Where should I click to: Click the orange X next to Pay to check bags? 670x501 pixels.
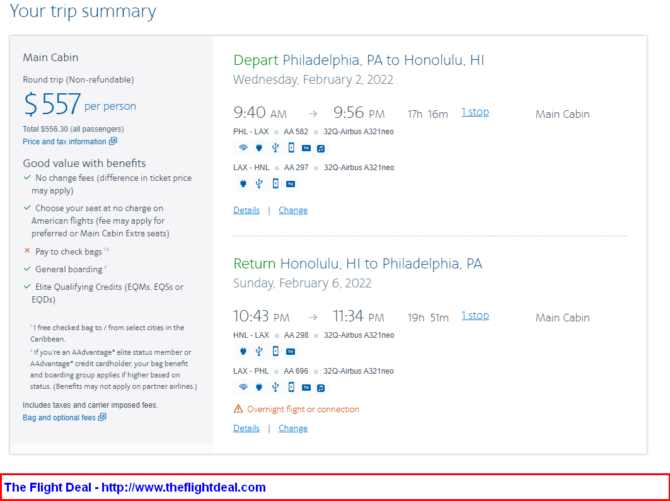[27, 251]
